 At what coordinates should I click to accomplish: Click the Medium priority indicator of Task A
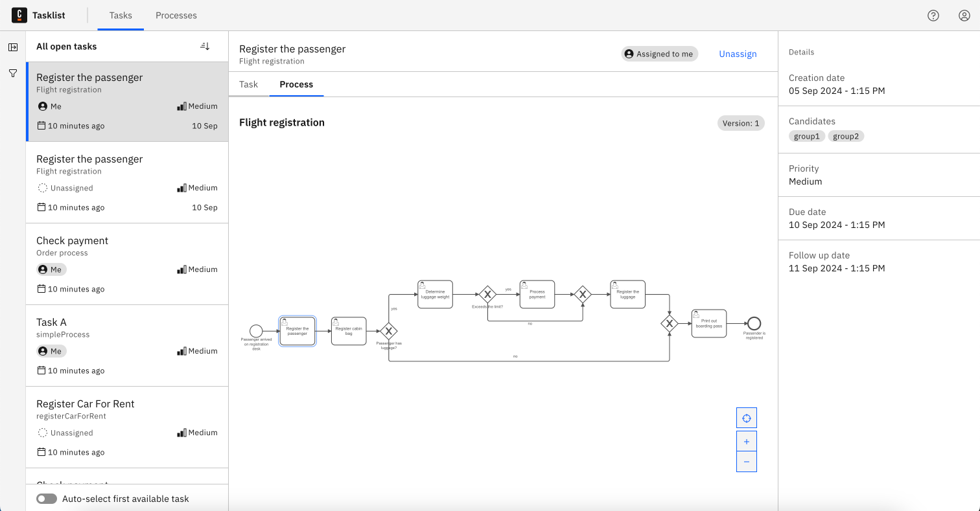[x=198, y=350]
